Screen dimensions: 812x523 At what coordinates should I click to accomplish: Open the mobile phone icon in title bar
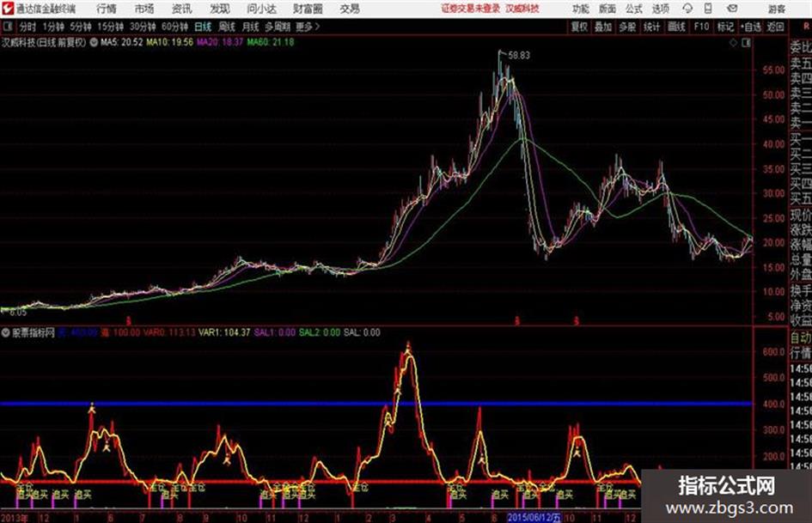(708, 9)
